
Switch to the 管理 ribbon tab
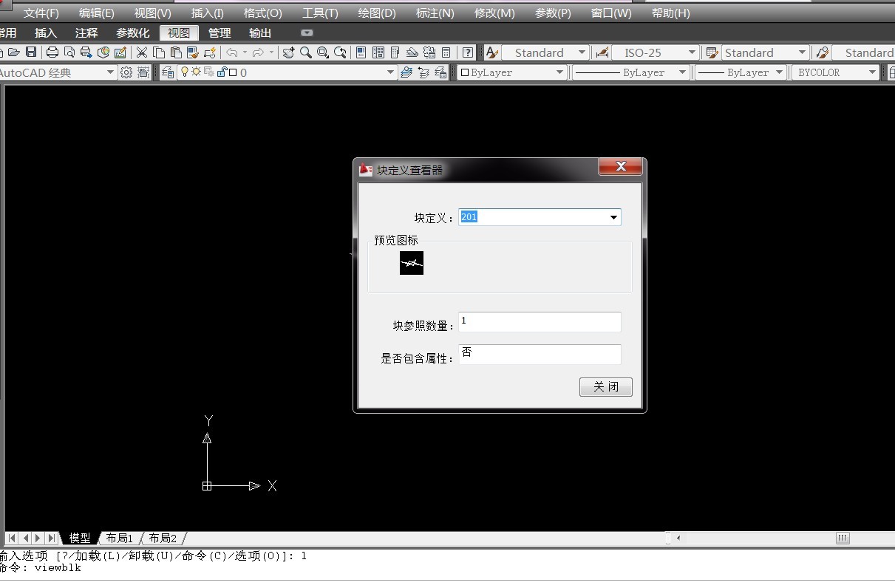(220, 33)
